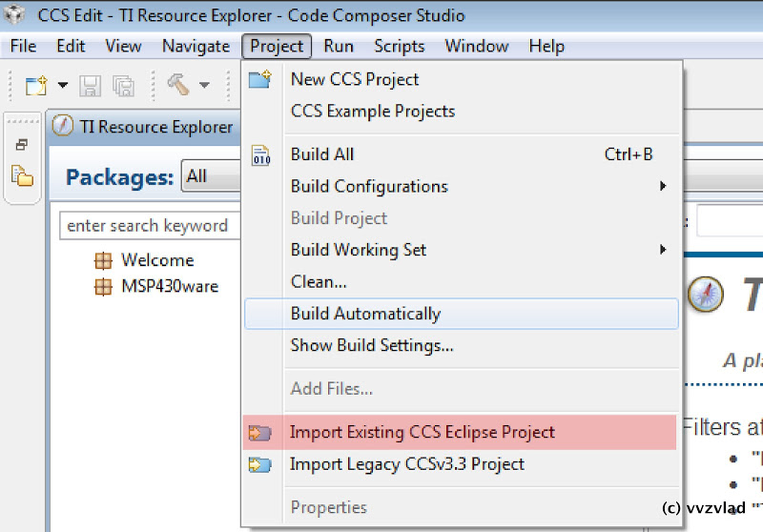Click the Build All menu icon
Image resolution: width=763 pixels, height=532 pixels.
(x=259, y=154)
